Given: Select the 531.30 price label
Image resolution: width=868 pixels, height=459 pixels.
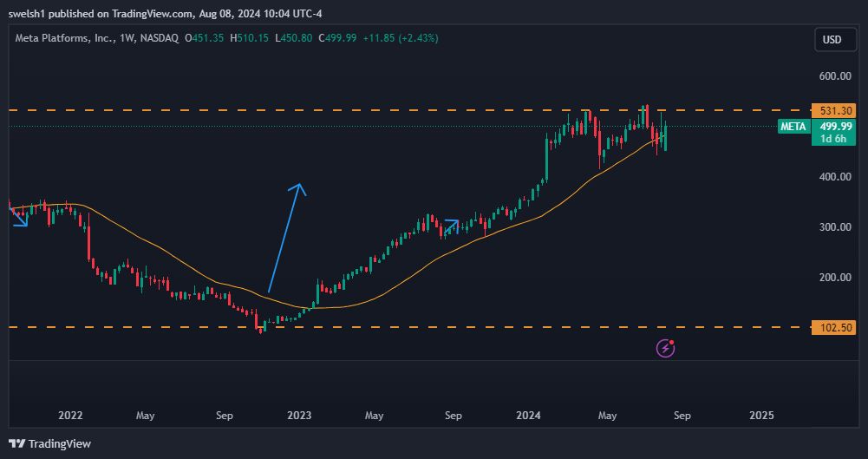Looking at the screenshot, I should tap(833, 110).
